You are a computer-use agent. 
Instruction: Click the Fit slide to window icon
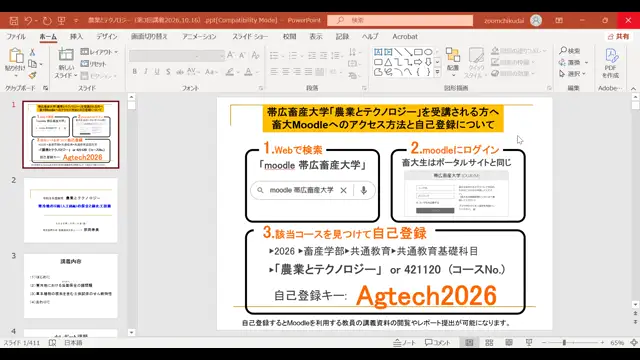click(634, 343)
